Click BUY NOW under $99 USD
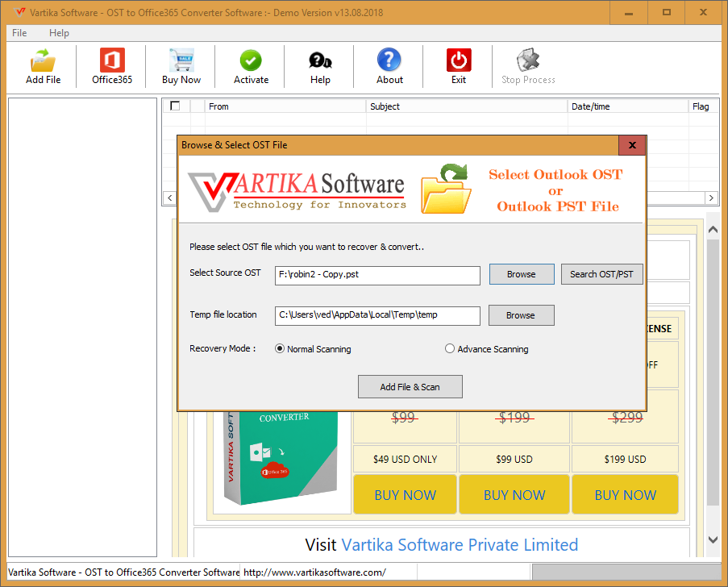Screen dimensions: 728x587 (x=514, y=494)
